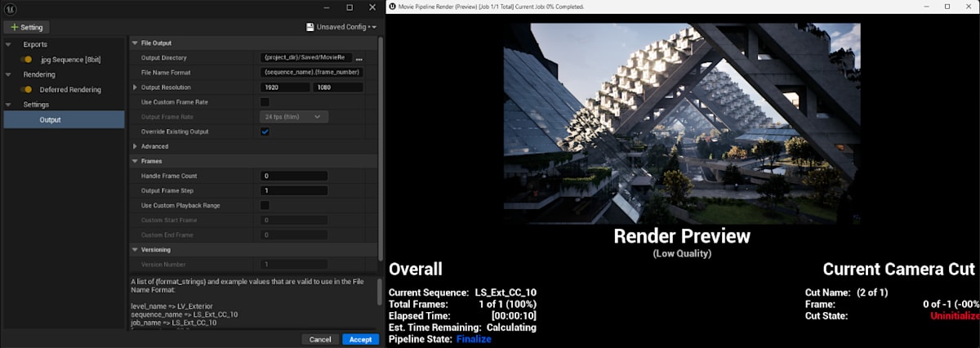Collapse the Rendering tree category
This screenshot has width=980, height=348.
tap(8, 74)
